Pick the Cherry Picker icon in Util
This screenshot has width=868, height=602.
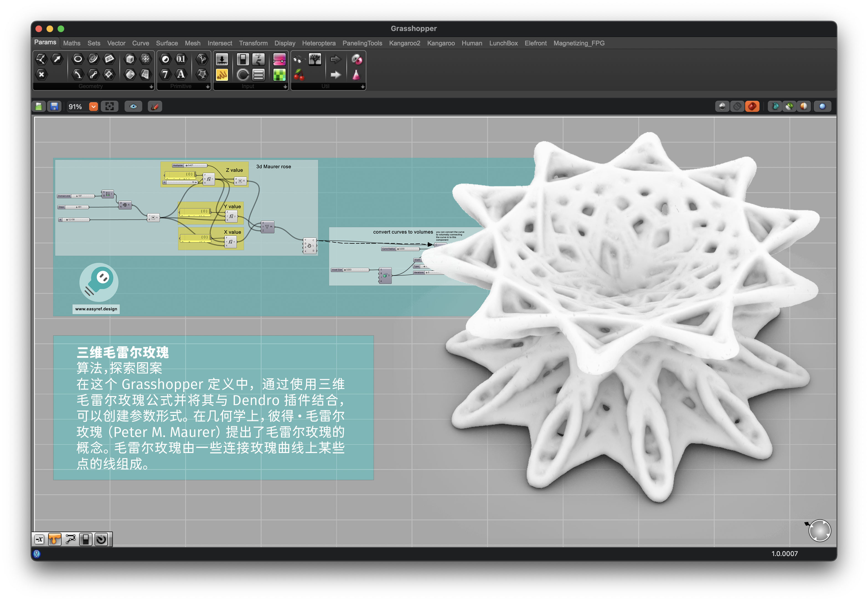tap(299, 75)
